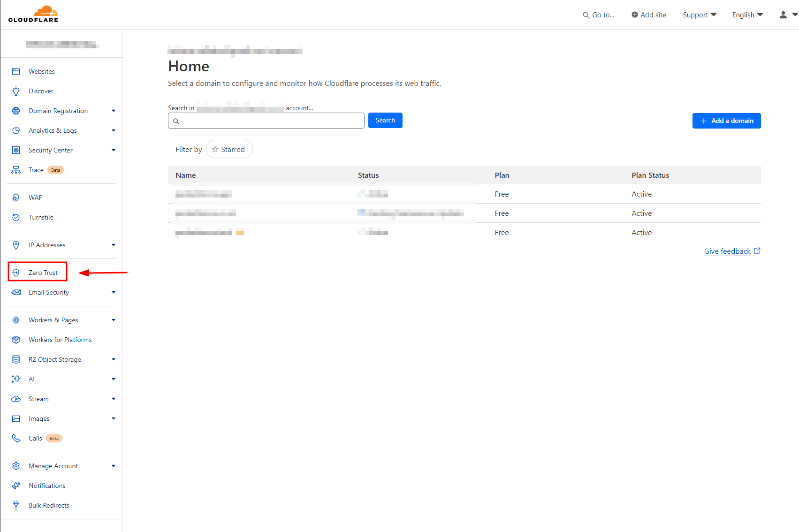Open the Support dropdown menu

(x=700, y=15)
